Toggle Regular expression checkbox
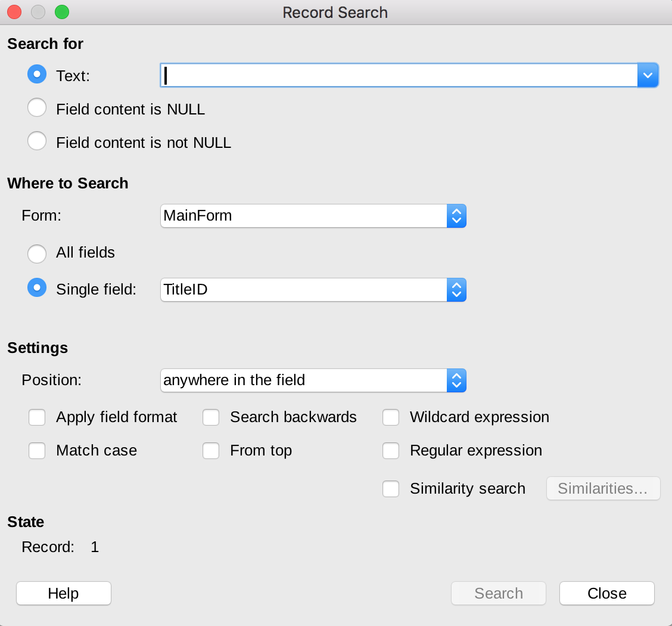 (x=391, y=451)
